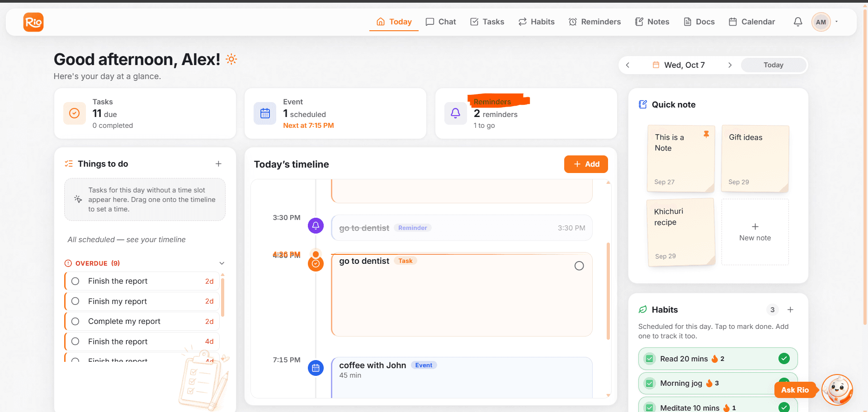Add a habit with the Habits plus icon

click(x=790, y=309)
